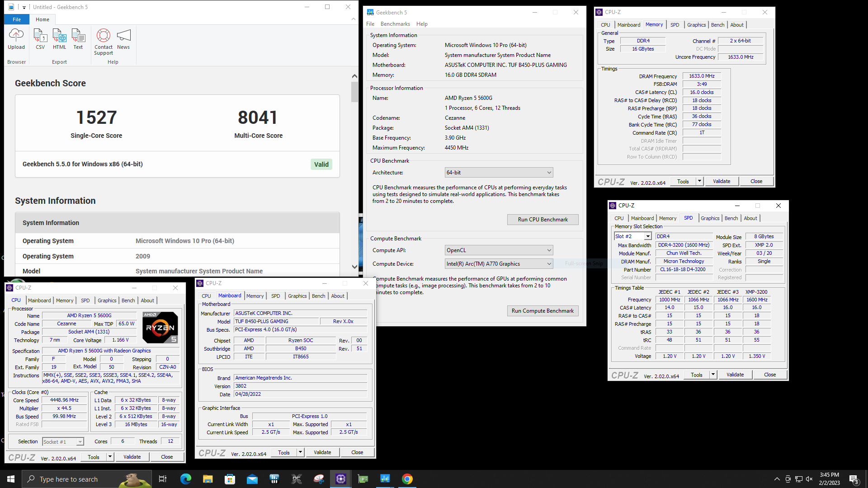The image size is (868, 488).
Task: Click the DRAM Frequency 1633.0 MHz value
Action: pyautogui.click(x=702, y=76)
